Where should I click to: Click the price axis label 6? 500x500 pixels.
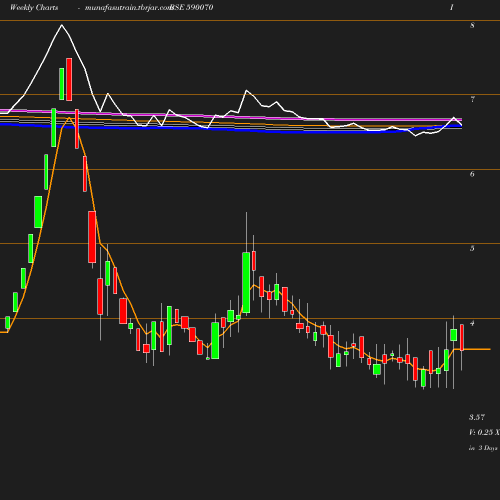coord(472,174)
